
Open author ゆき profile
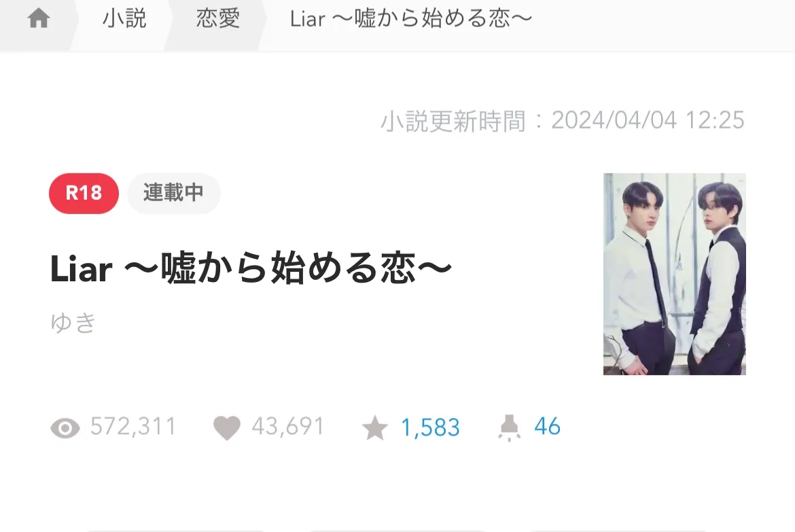[73, 323]
